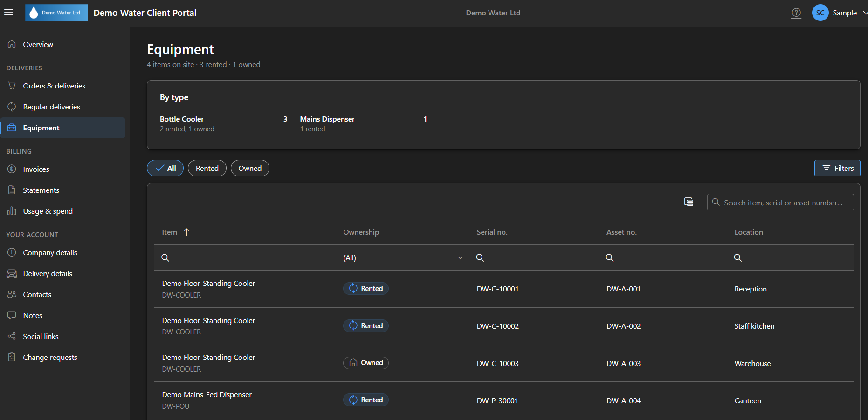Viewport: 868px width, 420px height.
Task: Open Company details page
Action: [63, 252]
